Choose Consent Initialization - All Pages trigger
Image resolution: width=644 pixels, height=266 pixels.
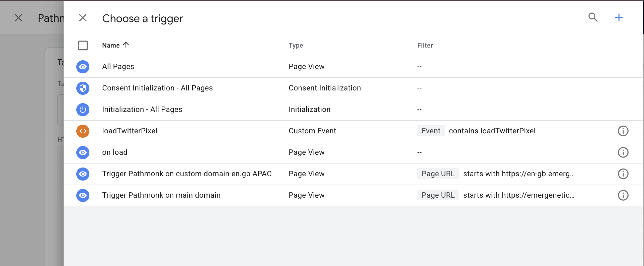157,88
